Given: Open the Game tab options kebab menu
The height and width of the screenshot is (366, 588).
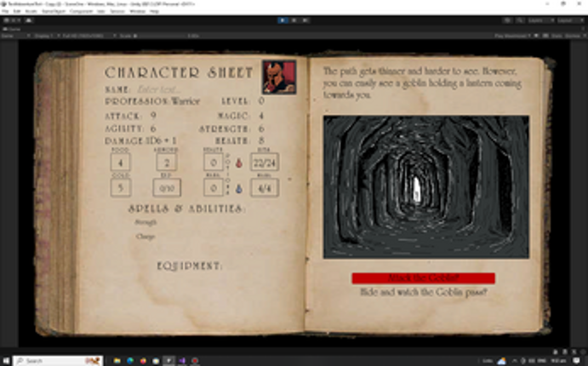Looking at the screenshot, I should 585,29.
